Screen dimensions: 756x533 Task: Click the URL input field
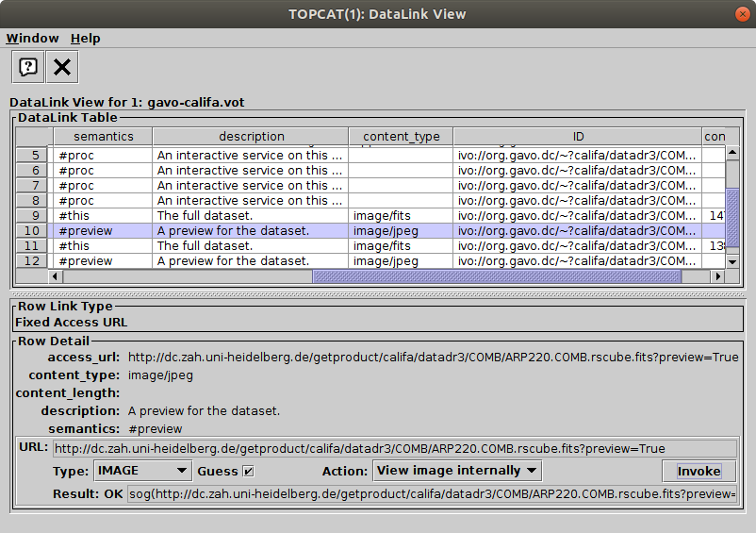394,449
